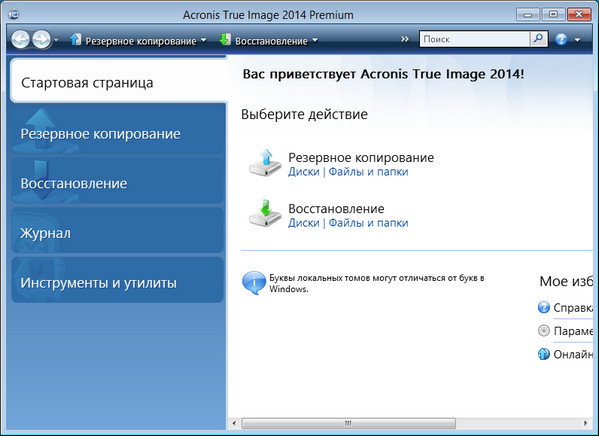Click the blue info bubble icon
599x436 pixels.
pos(254,283)
